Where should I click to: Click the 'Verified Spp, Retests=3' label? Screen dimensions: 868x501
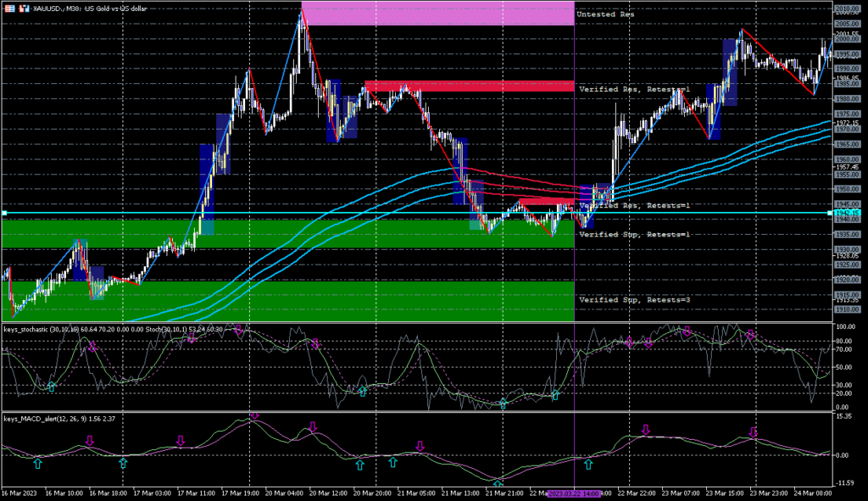[633, 300]
